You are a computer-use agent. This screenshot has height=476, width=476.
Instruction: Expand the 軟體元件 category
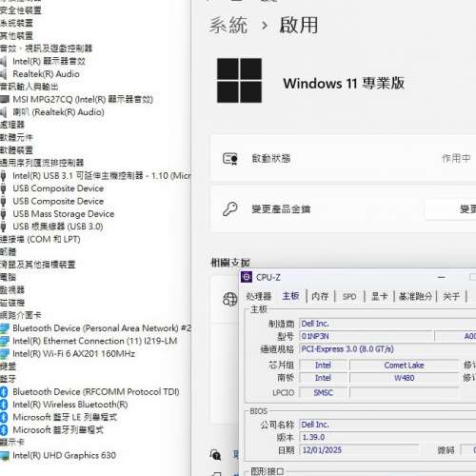point(16,137)
